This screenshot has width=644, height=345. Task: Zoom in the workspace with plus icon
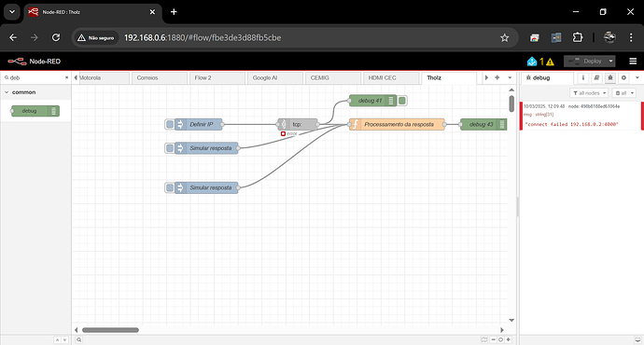[x=509, y=339]
